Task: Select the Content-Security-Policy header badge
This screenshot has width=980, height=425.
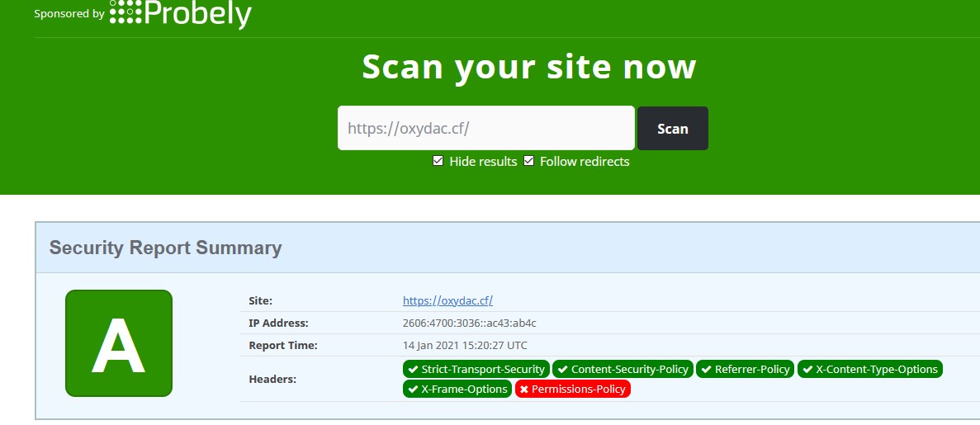Action: coord(623,369)
